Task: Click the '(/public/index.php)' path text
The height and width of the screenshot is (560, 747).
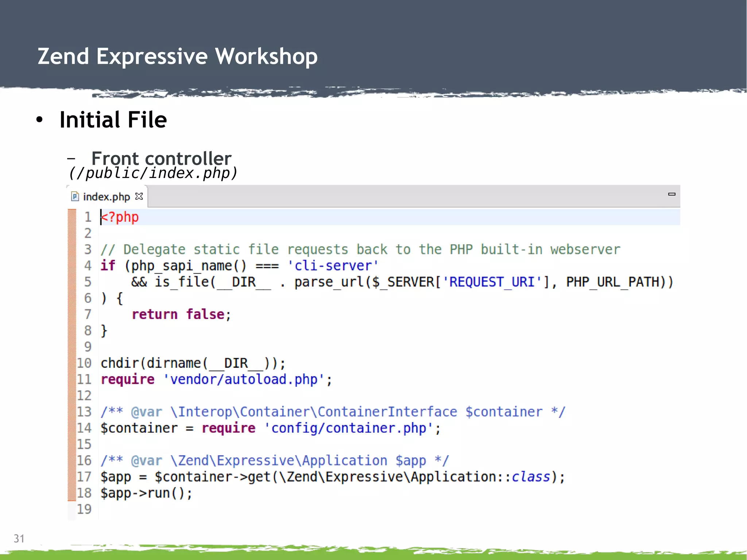Action: pyautogui.click(x=153, y=173)
